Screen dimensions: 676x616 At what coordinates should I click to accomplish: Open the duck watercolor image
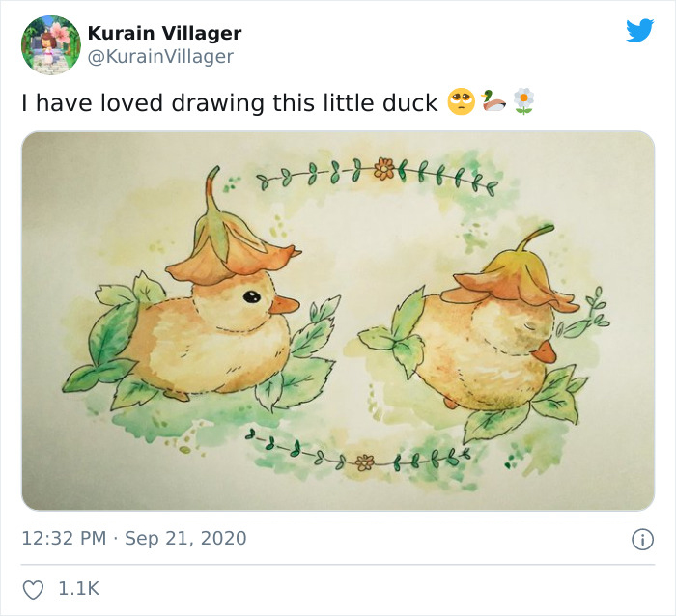pos(338,321)
